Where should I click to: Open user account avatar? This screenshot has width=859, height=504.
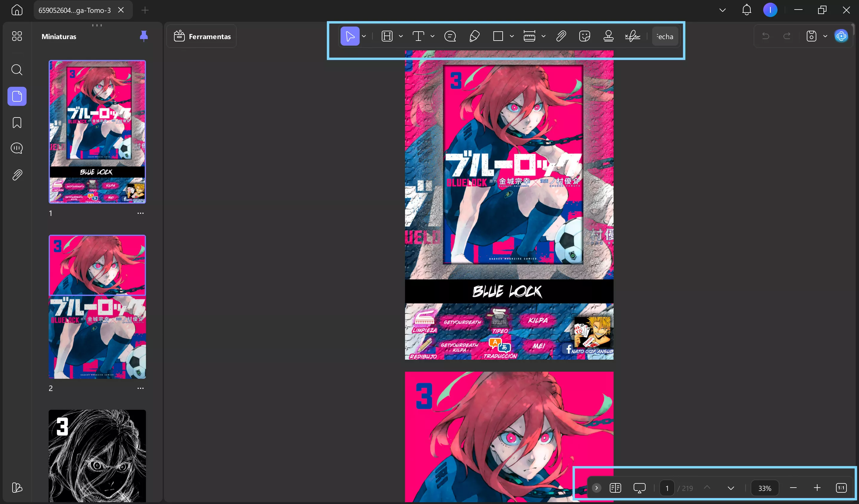click(x=770, y=10)
